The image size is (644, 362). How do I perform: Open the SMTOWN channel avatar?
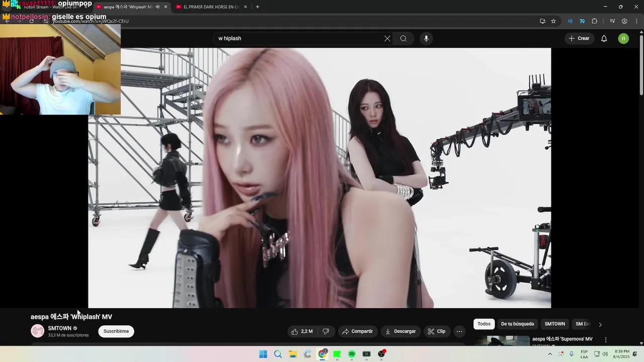pos(37,331)
